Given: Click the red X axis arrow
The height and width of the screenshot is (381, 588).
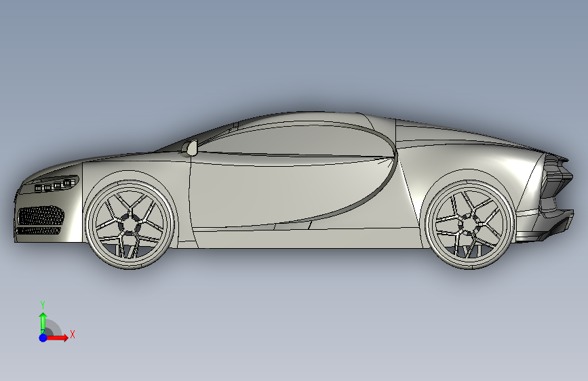Looking at the screenshot, I should pos(57,338).
